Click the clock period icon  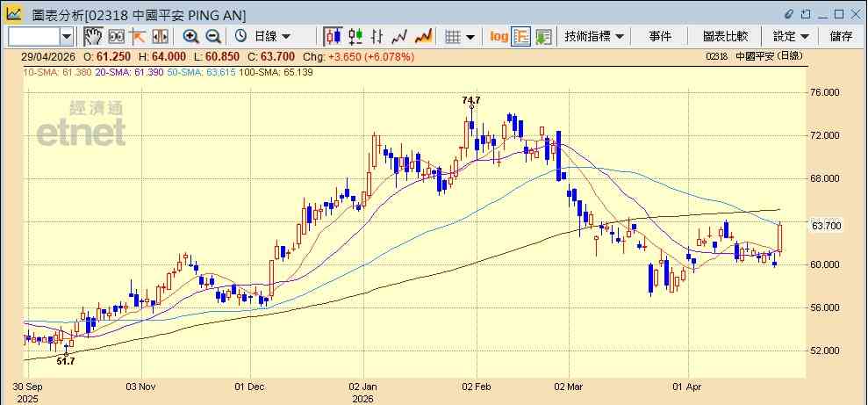pyautogui.click(x=240, y=37)
